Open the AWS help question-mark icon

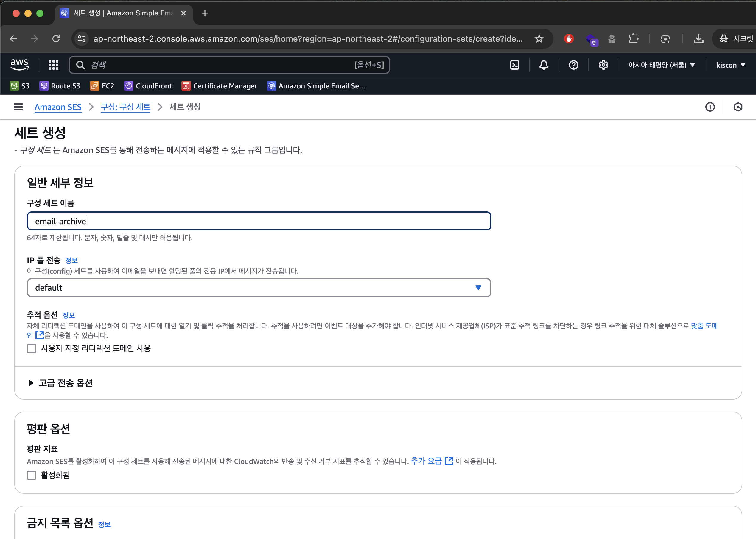pos(573,65)
